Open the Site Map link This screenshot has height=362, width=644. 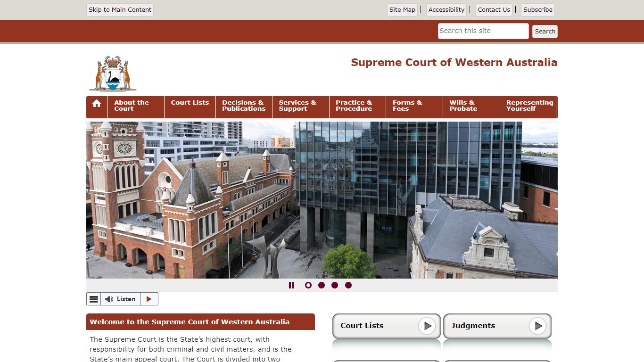pos(402,10)
